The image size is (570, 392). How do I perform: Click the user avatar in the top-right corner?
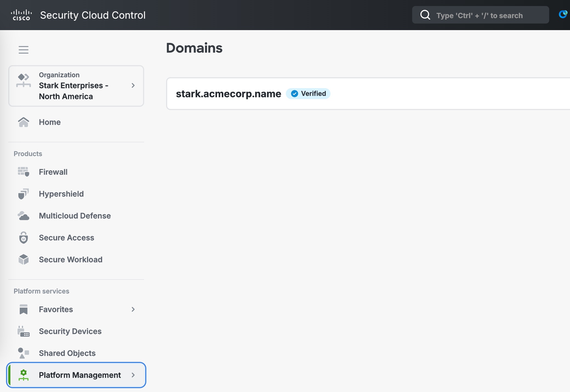563,15
